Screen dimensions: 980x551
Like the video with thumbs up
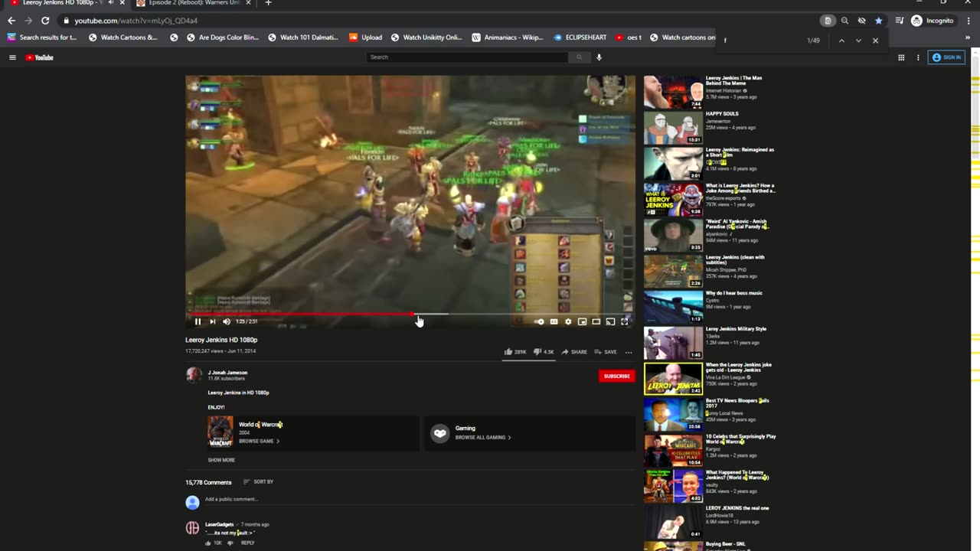tap(514, 352)
